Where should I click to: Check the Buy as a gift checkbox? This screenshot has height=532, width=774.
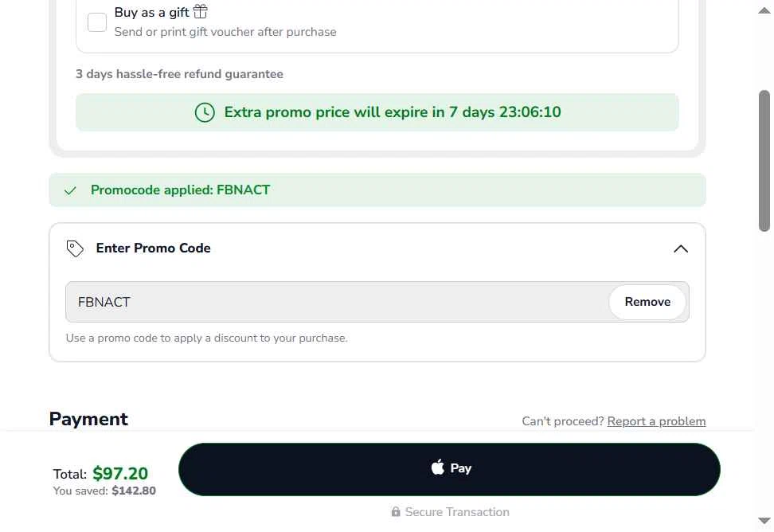click(97, 22)
